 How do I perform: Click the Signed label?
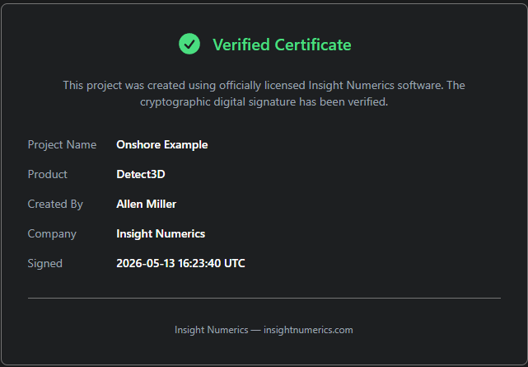(45, 263)
